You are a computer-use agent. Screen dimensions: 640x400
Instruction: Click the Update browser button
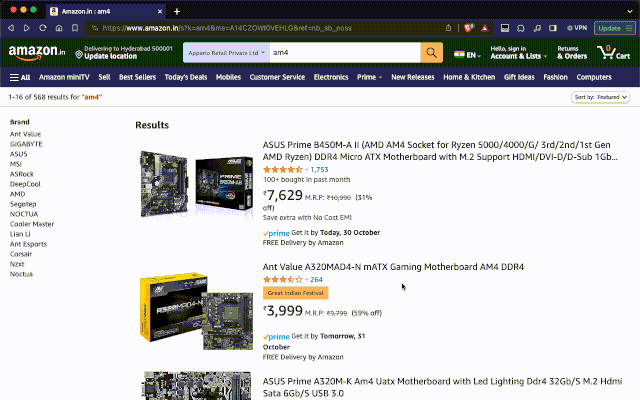[615, 28]
